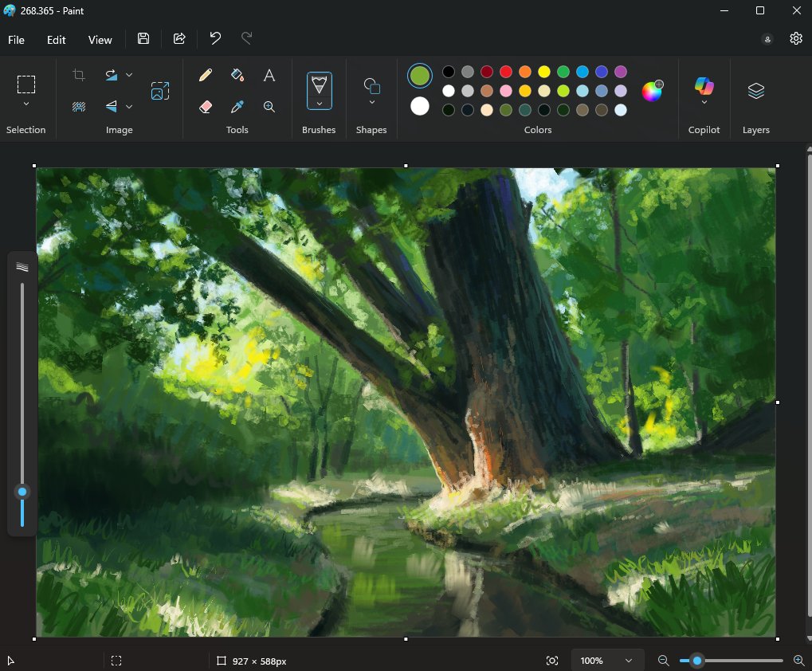The width and height of the screenshot is (812, 671).
Task: Open the Edit menu
Action: pyautogui.click(x=56, y=40)
